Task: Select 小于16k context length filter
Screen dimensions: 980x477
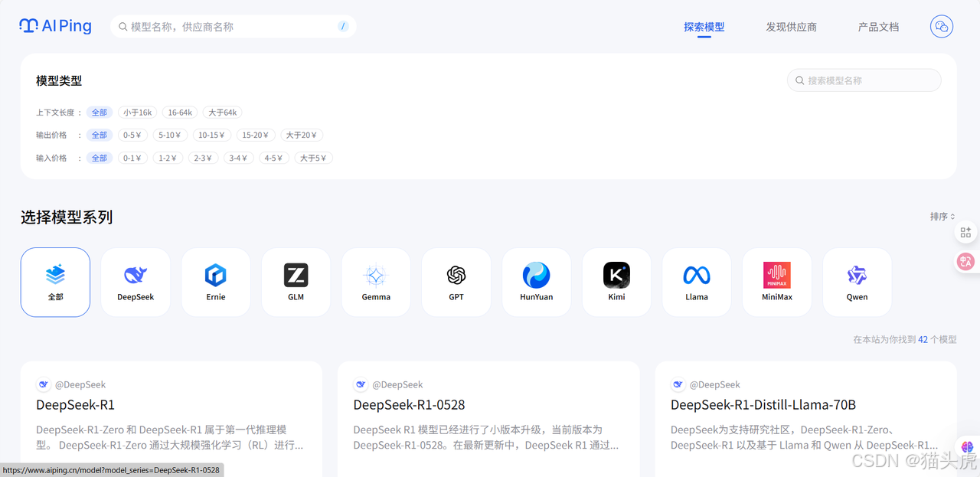Action: (x=138, y=113)
